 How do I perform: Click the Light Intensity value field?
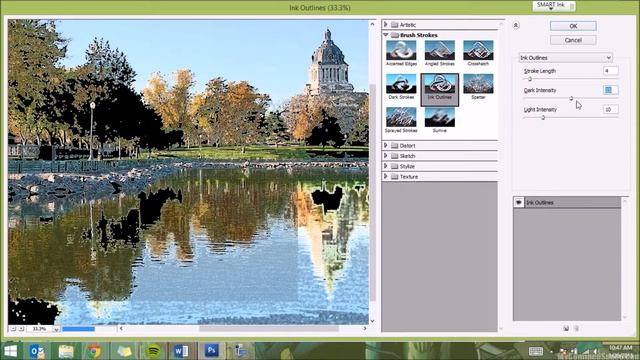pyautogui.click(x=611, y=109)
